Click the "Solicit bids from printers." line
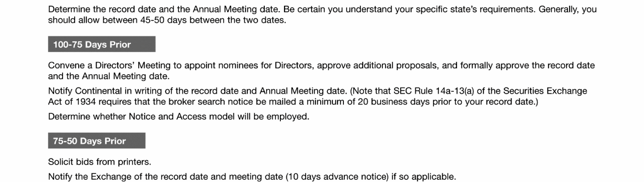The height and width of the screenshot is (182, 644). tap(96, 162)
